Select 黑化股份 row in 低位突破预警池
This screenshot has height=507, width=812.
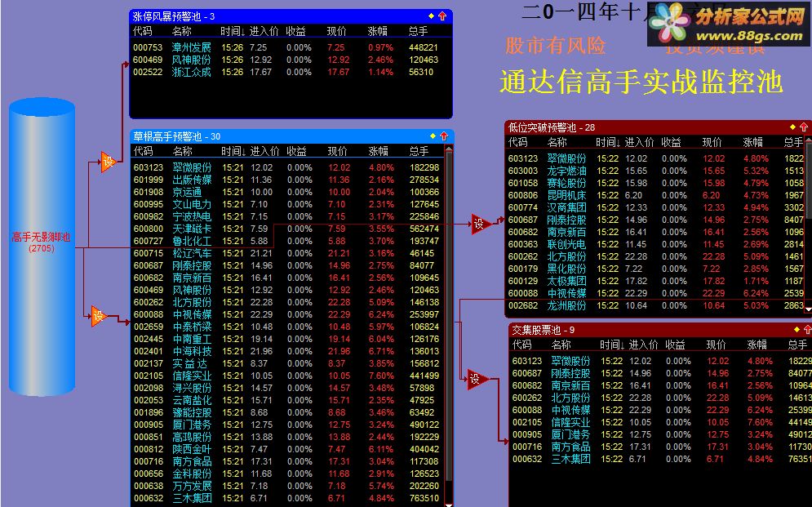[655, 269]
